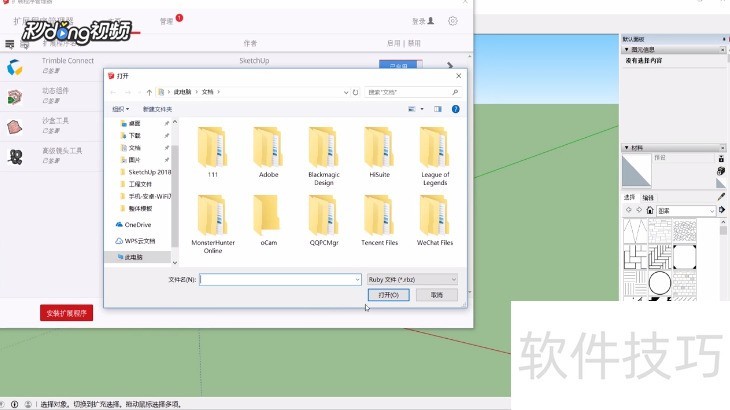Viewport: 730px width, 410px height.
Task: Click the 登录 sign-in user icon
Action: (x=431, y=20)
